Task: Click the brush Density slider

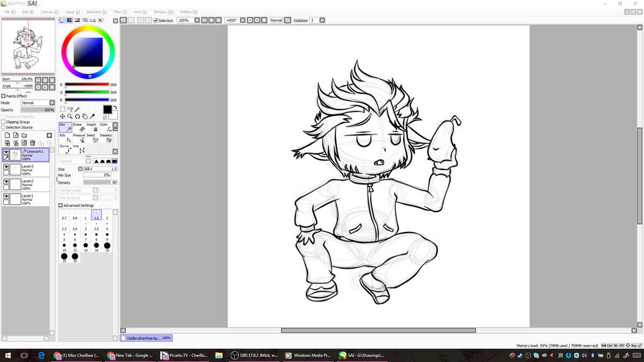Action: (100, 183)
